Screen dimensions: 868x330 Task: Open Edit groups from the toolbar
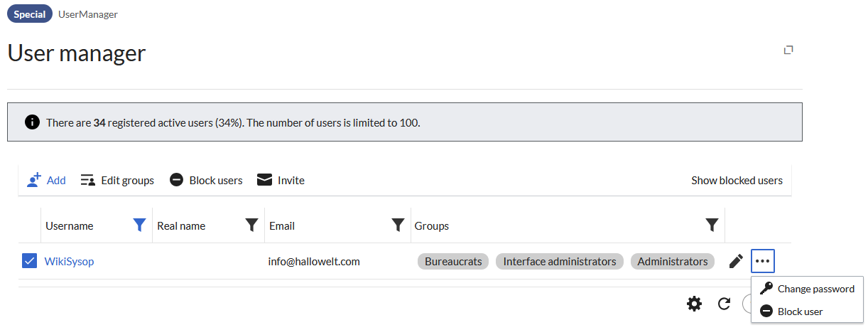click(x=117, y=180)
